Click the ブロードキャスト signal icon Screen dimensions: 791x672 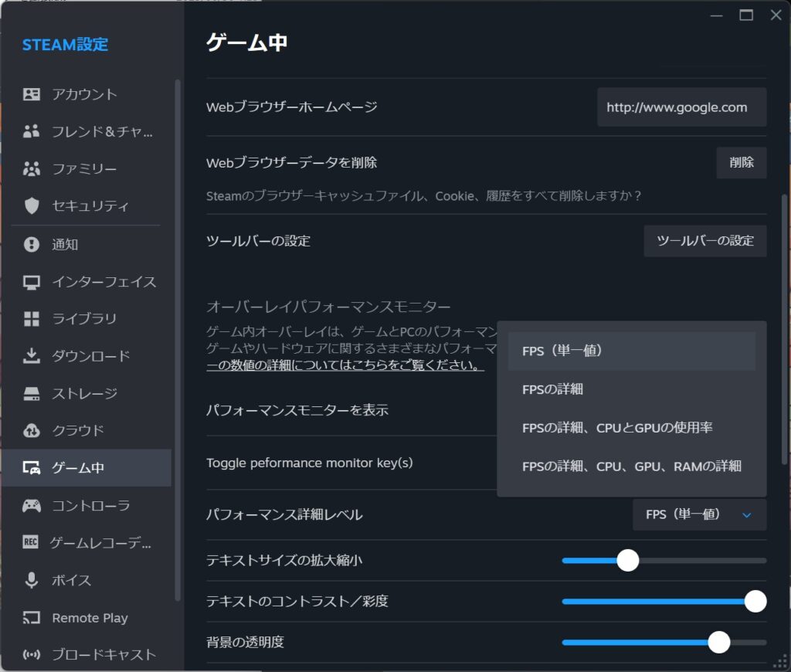coord(31,655)
